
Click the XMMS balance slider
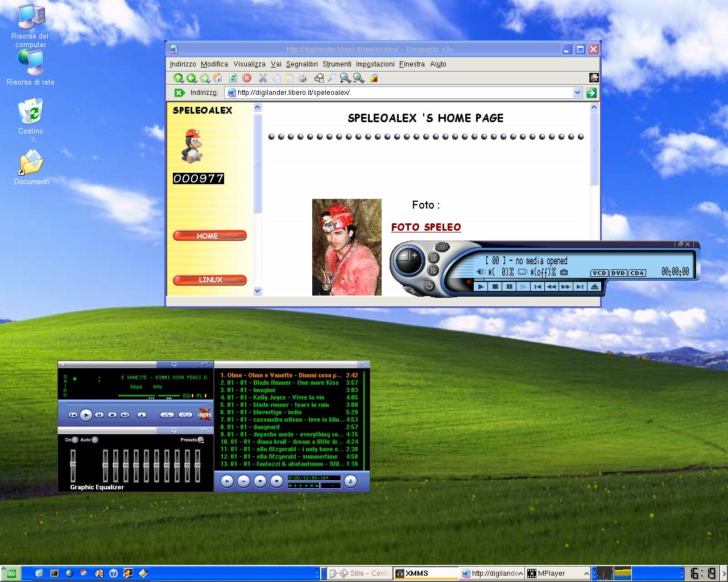pos(169,396)
